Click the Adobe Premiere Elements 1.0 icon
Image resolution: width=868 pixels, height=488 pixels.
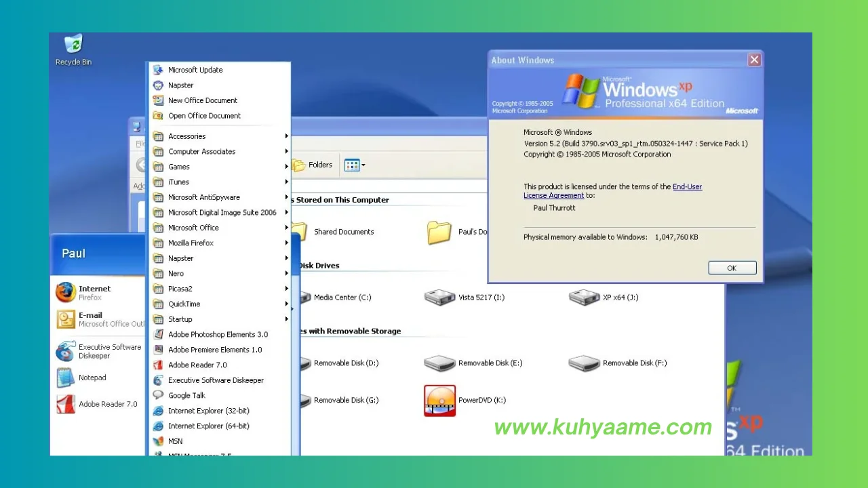pos(158,350)
